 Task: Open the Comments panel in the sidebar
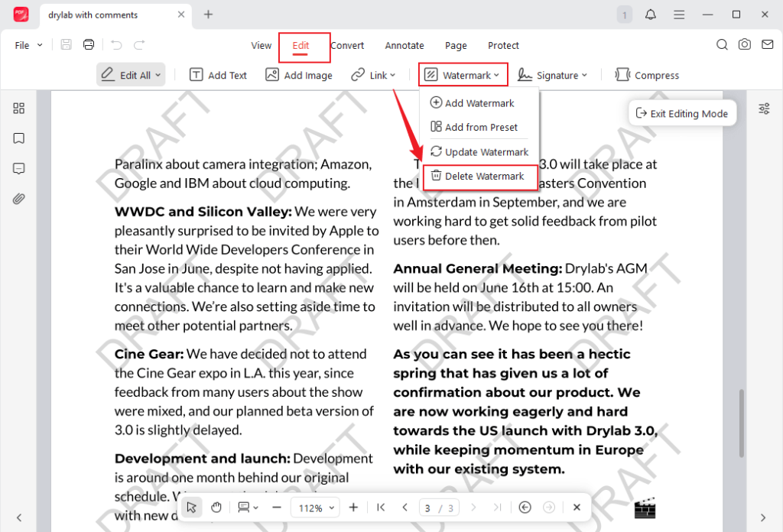(19, 169)
